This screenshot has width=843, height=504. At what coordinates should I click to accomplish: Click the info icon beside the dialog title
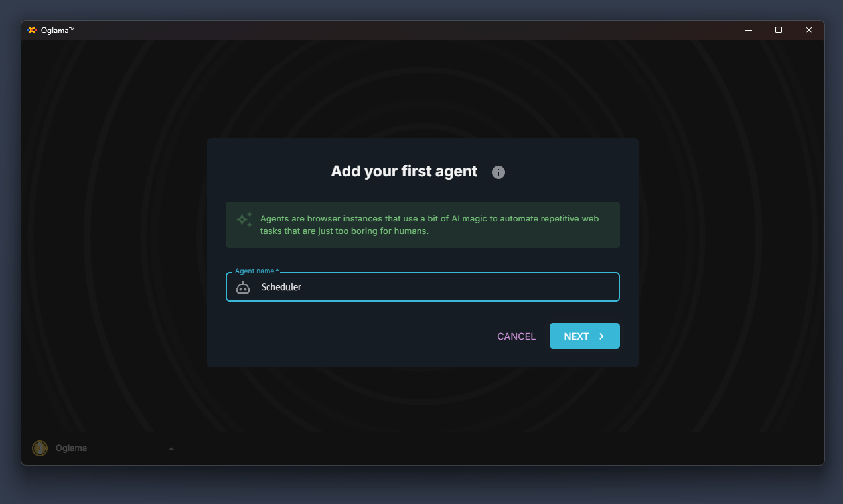point(498,172)
